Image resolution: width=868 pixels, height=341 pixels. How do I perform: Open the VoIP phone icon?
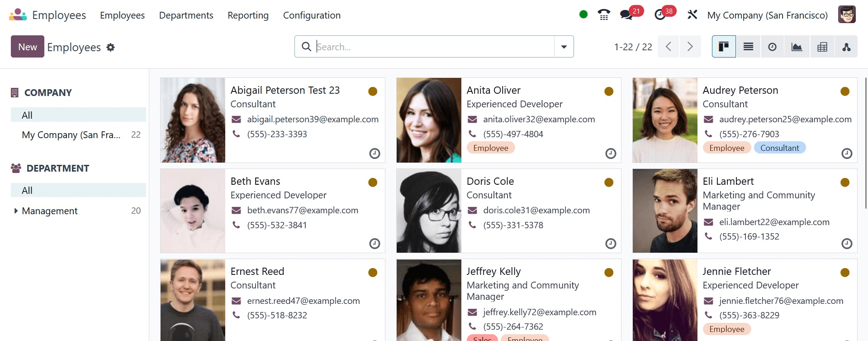(604, 15)
